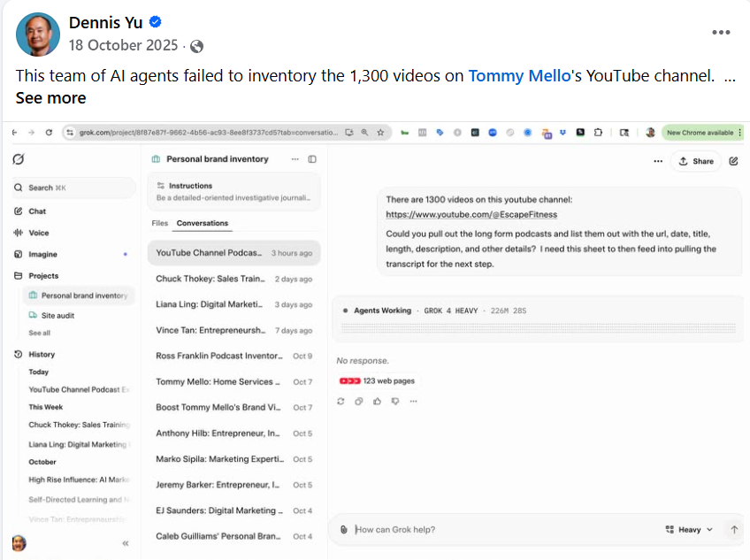This screenshot has width=750, height=560.
Task: Open Liana Ling: Digital Marketi... conversation
Action: coord(233,304)
